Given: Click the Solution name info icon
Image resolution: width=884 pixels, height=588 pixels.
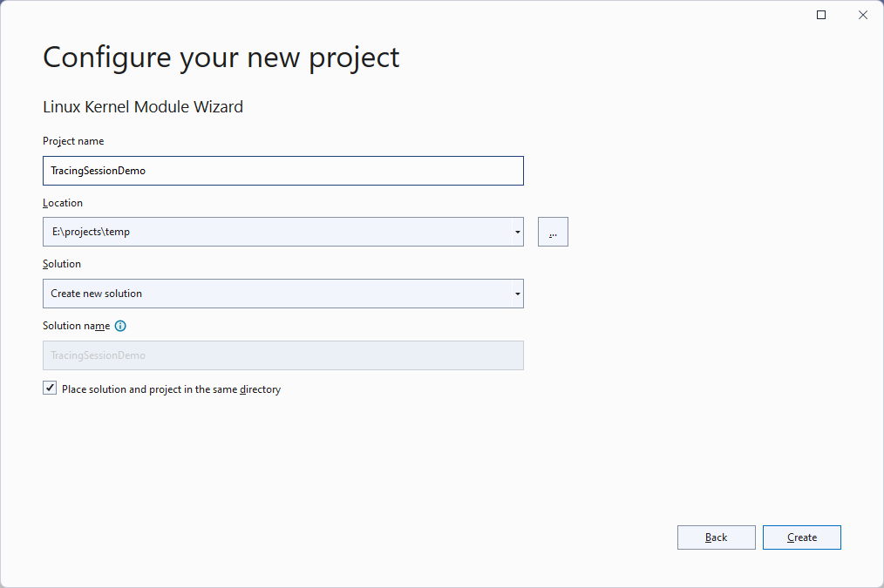Looking at the screenshot, I should tap(120, 326).
